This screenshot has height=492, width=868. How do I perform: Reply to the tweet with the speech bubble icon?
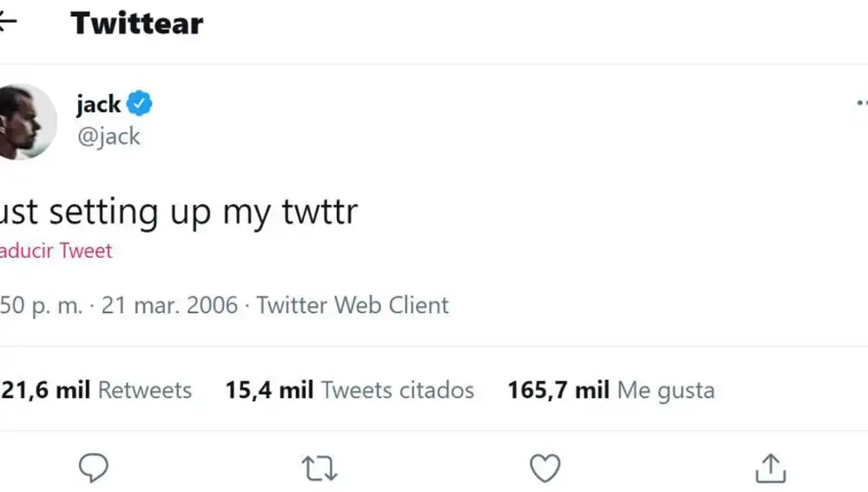pyautogui.click(x=94, y=469)
